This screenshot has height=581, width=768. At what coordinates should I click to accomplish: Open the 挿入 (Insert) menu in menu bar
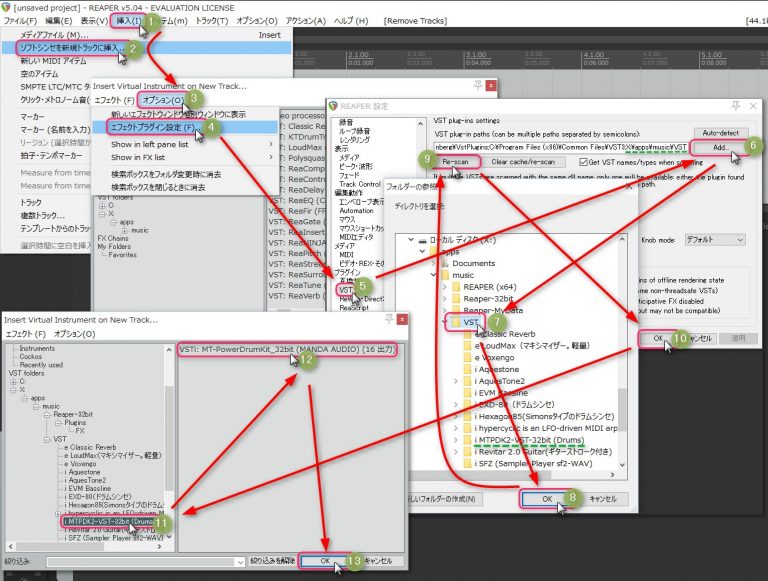pyautogui.click(x=129, y=20)
